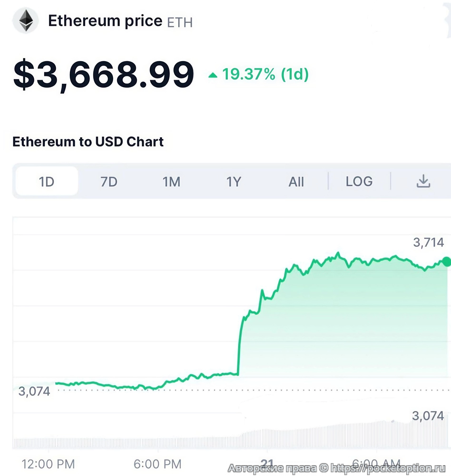Click the 3,074 label left of the dotted line
Viewport: 451px width, 476px height.
click(x=34, y=391)
